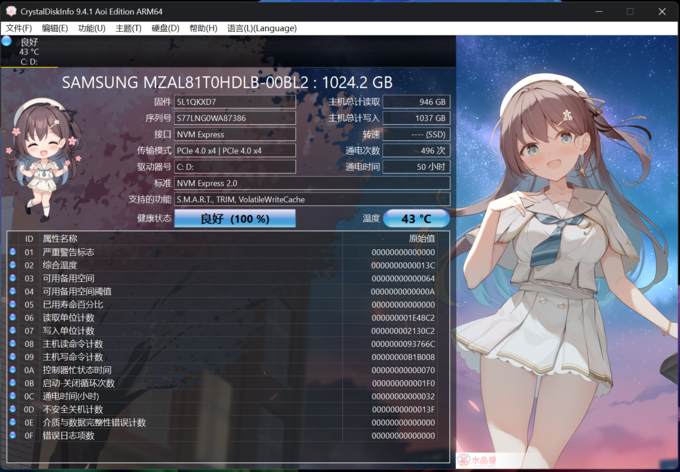The width and height of the screenshot is (680, 472).
Task: Open the 功能(U) menu
Action: pos(91,28)
